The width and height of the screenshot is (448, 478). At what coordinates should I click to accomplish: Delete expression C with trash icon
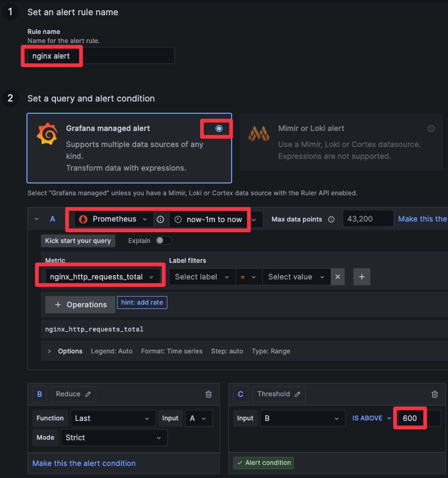[435, 394]
